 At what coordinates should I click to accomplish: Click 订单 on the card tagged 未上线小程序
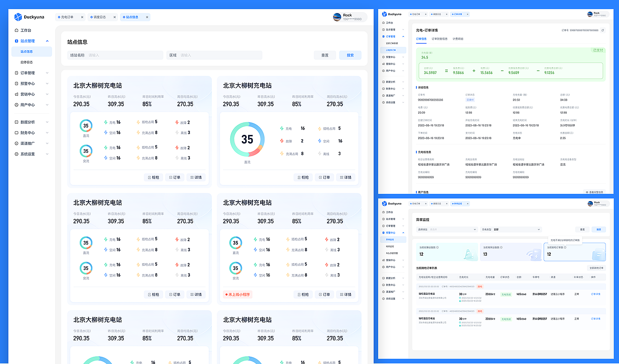(324, 294)
